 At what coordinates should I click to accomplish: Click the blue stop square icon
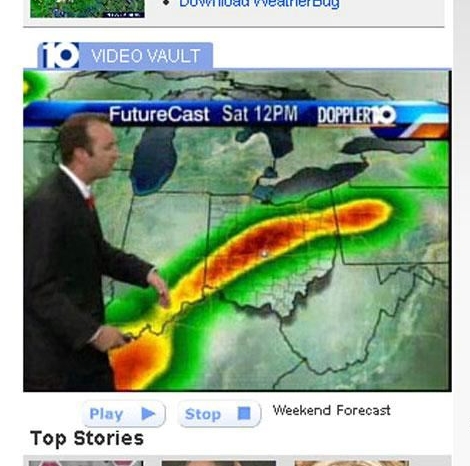(244, 413)
